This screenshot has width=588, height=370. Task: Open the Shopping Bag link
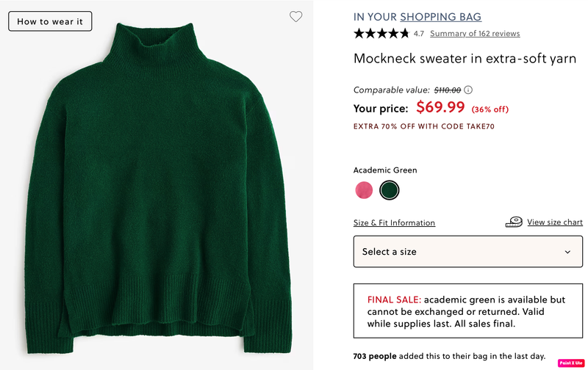click(x=441, y=17)
